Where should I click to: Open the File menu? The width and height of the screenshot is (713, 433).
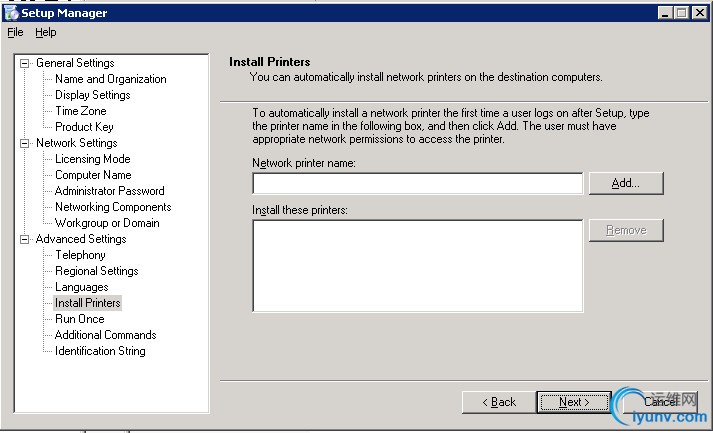click(15, 32)
